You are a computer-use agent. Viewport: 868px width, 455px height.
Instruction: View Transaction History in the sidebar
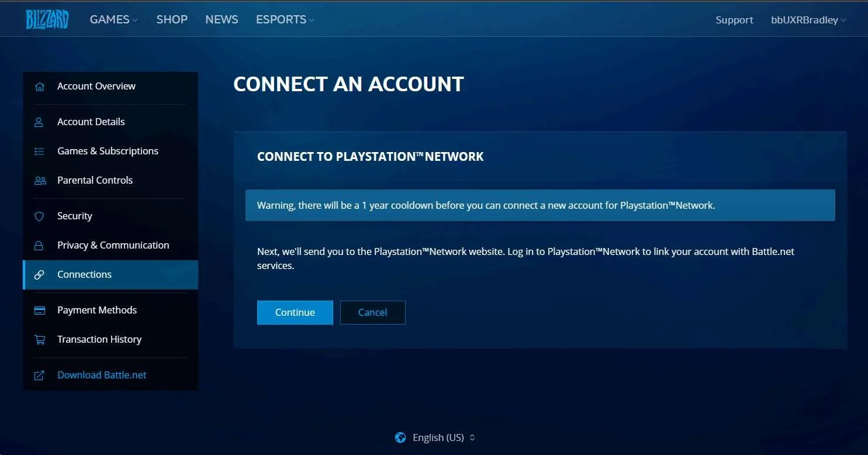110,340
